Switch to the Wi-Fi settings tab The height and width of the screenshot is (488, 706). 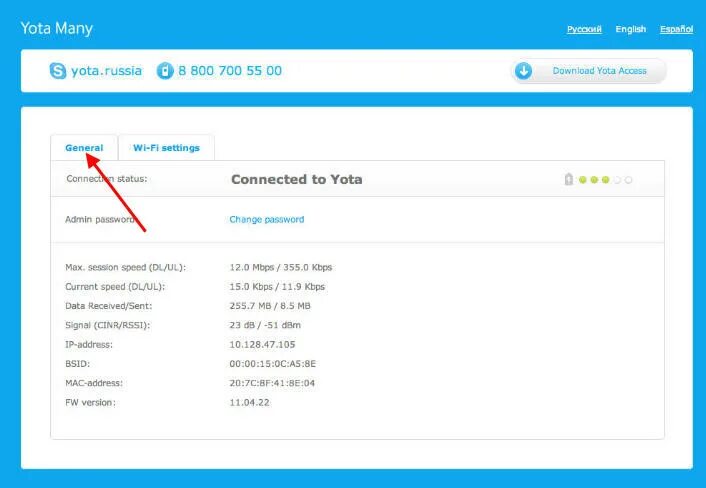[x=166, y=148]
